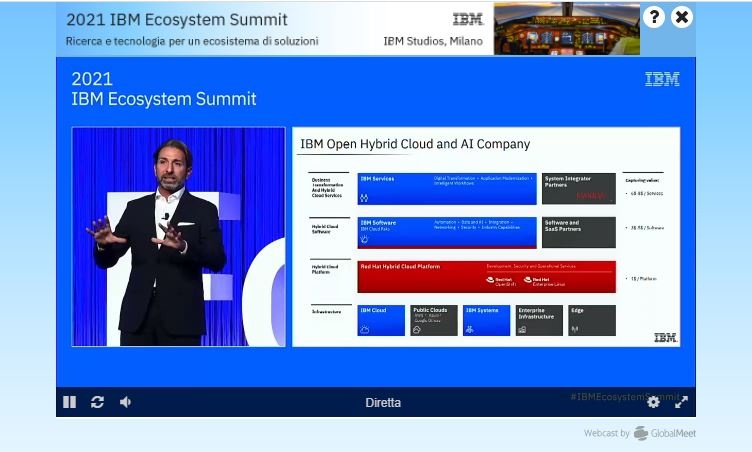Expand the video to fullscreen
This screenshot has height=452, width=752.
tap(681, 402)
